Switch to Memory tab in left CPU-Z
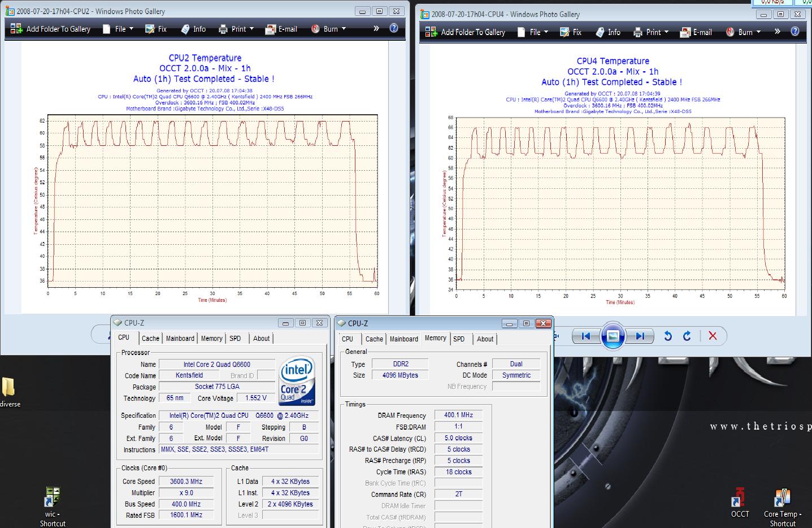This screenshot has height=528, width=812. pos(212,339)
